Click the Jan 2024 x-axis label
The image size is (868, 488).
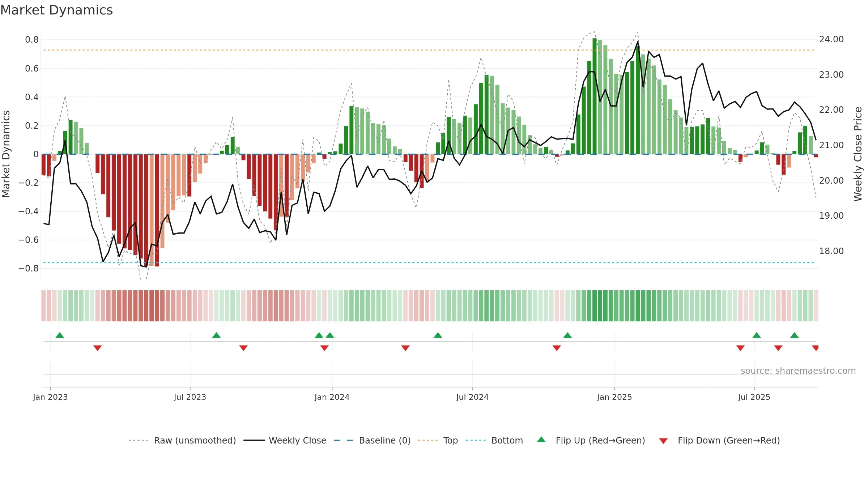(x=332, y=397)
